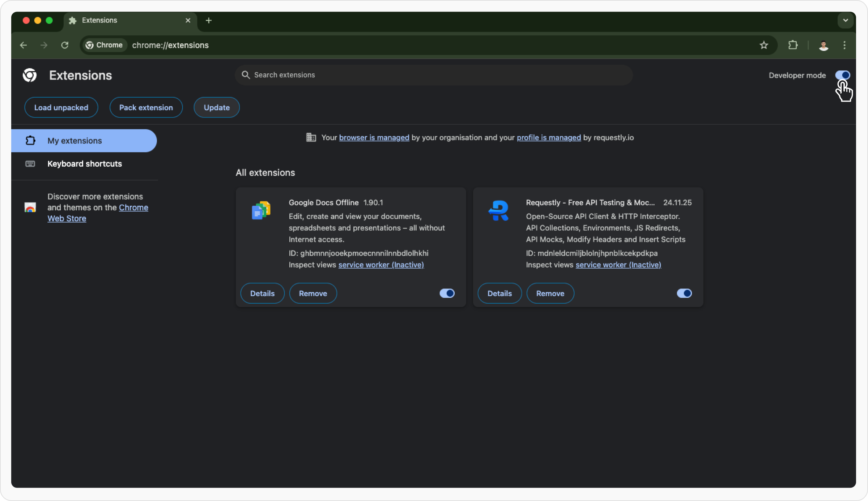Click the browser back arrow

(x=24, y=45)
